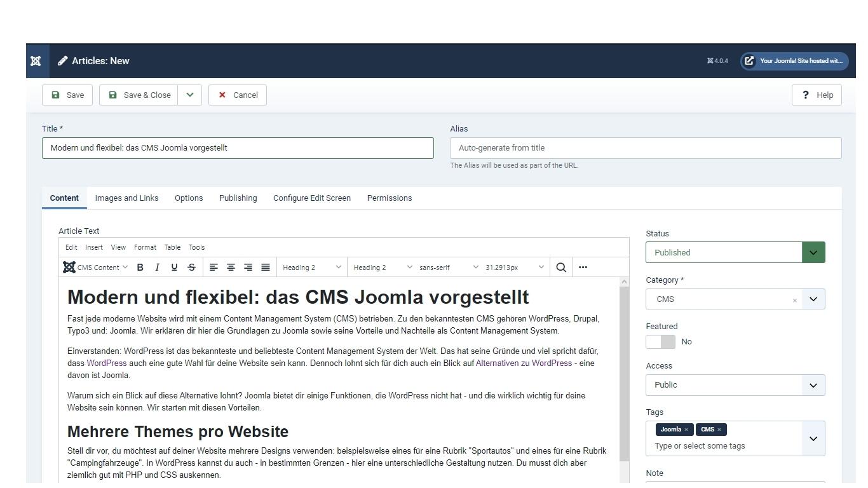Show more toolbar options ellipsis
The image size is (868, 488).
[x=583, y=268]
